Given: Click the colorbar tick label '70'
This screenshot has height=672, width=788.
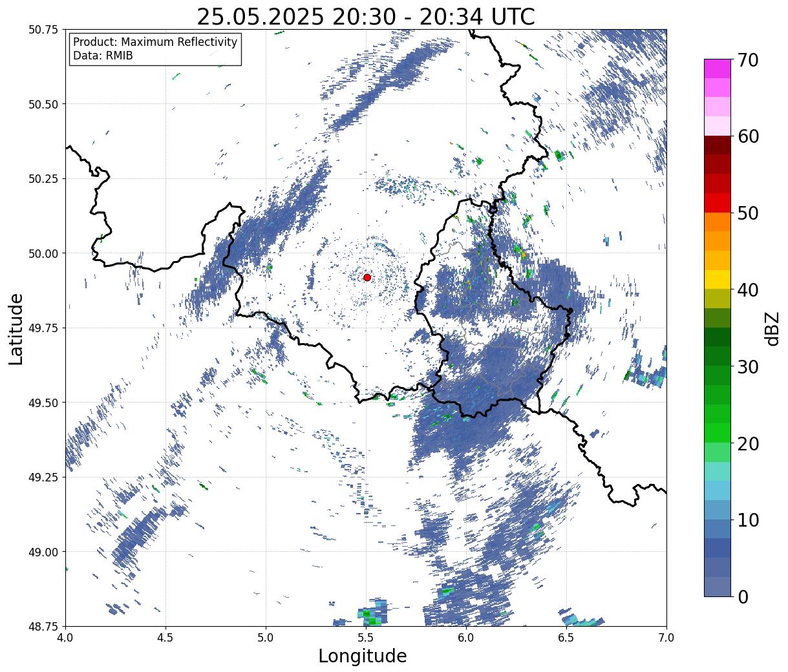Looking at the screenshot, I should [x=748, y=60].
